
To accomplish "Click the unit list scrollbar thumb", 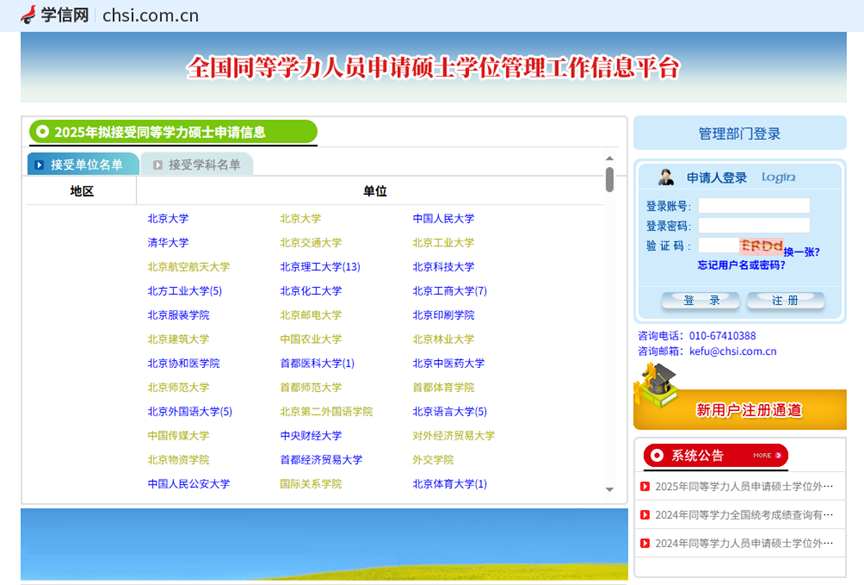I will tap(609, 180).
